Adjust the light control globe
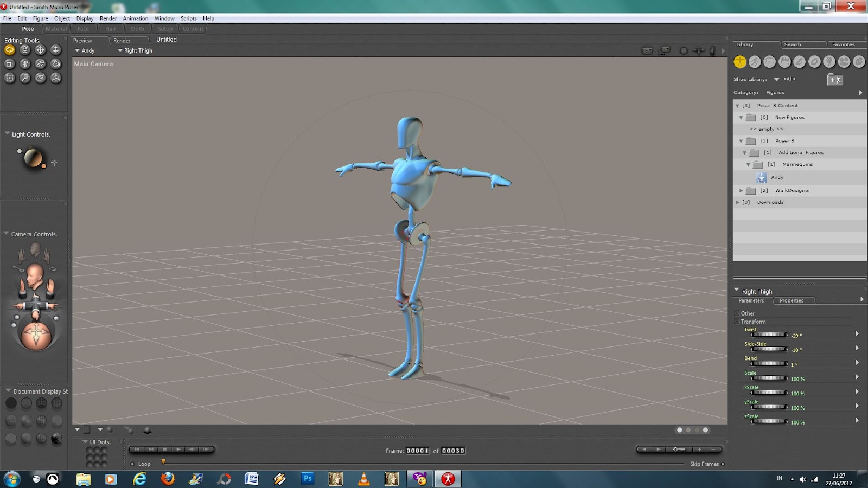868x488 pixels. (x=33, y=158)
